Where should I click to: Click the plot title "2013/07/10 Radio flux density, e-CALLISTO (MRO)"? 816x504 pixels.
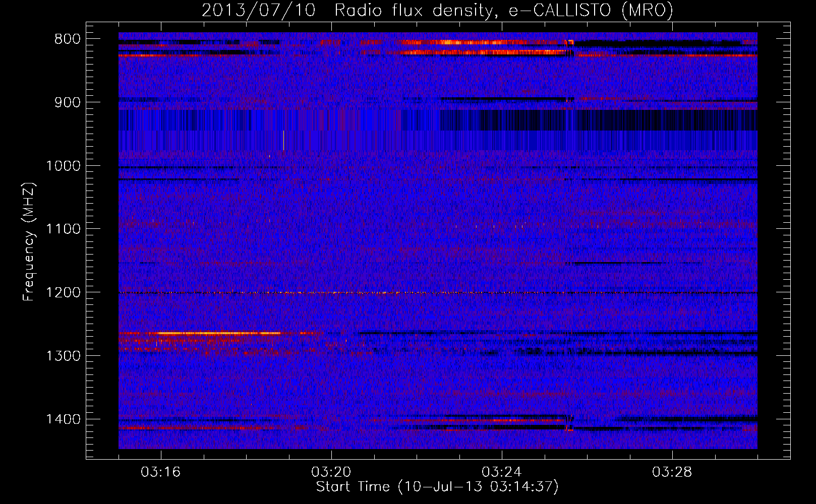[437, 10]
